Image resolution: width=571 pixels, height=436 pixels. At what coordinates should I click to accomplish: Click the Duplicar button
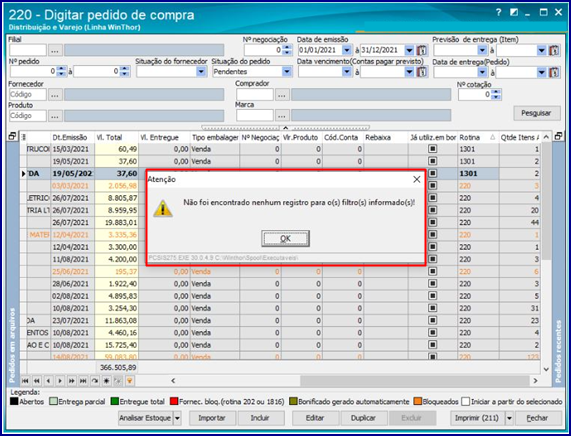click(x=363, y=418)
